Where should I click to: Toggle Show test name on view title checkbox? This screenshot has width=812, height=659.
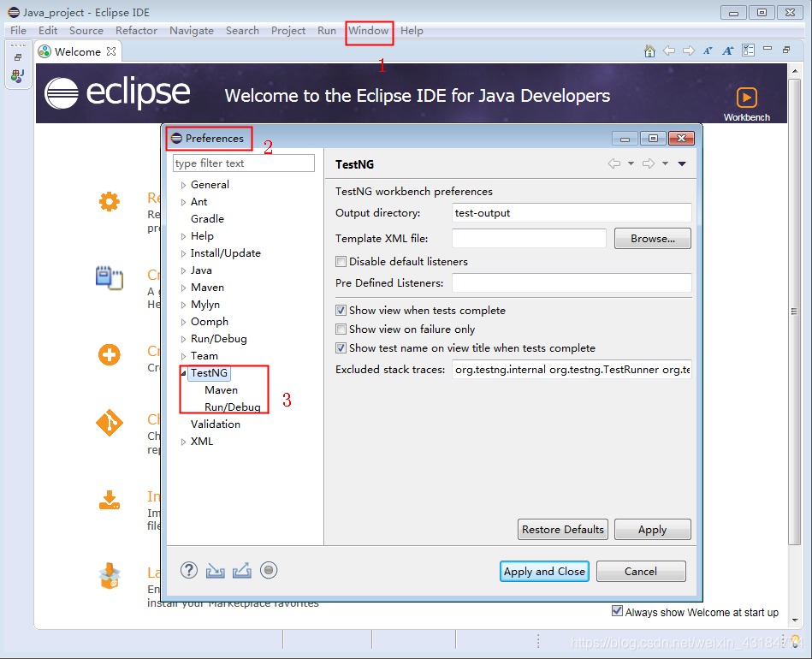click(x=341, y=348)
